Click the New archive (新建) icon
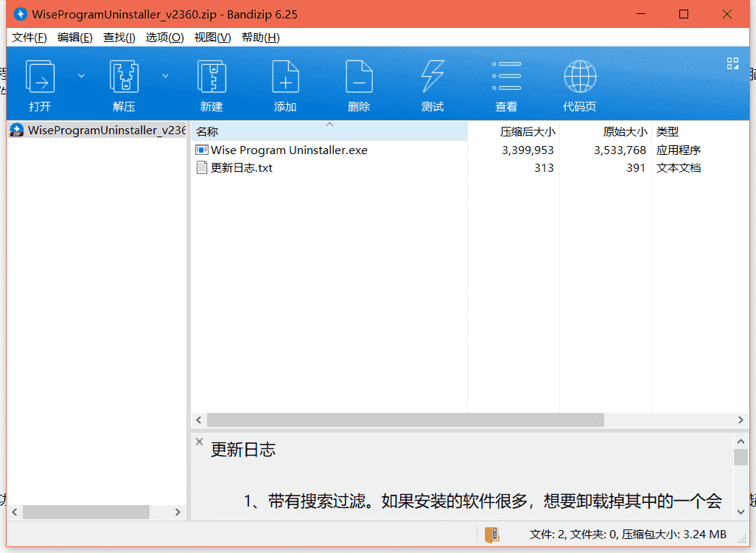This screenshot has width=756, height=553. point(211,77)
